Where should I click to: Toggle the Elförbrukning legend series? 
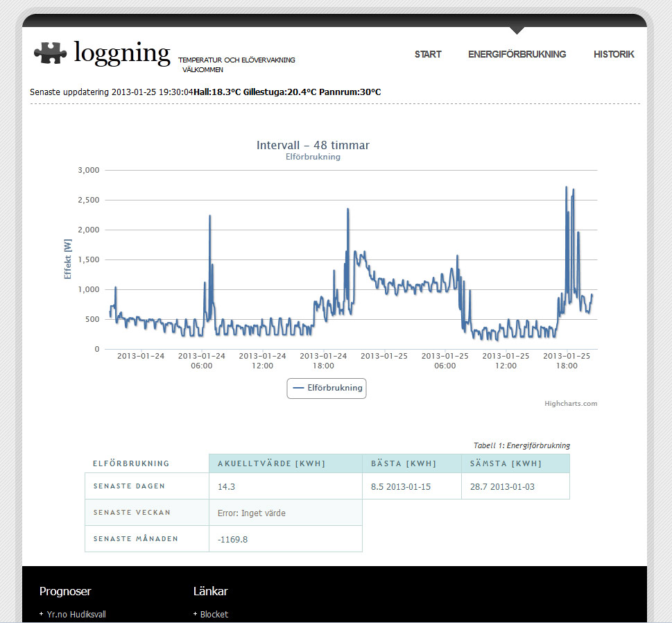[x=327, y=388]
